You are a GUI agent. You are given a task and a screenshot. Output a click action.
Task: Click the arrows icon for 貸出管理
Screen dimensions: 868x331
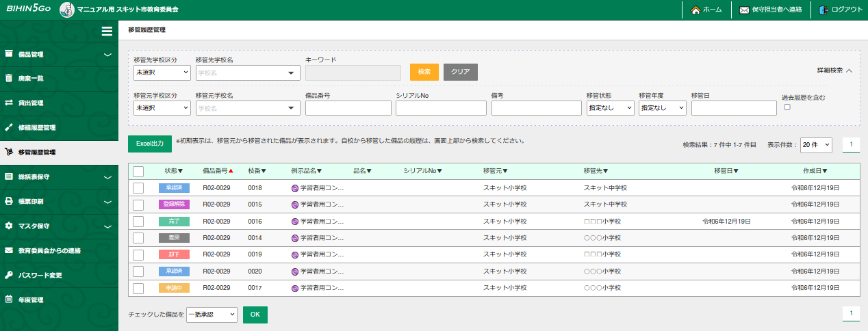point(10,103)
